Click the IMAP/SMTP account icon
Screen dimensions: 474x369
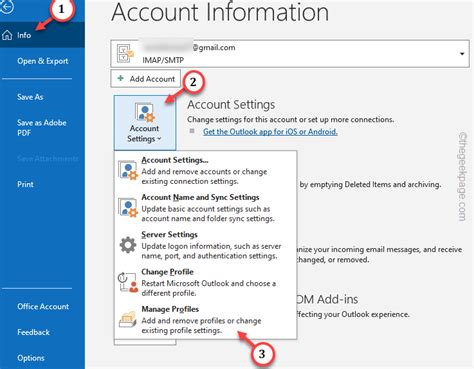(125, 53)
